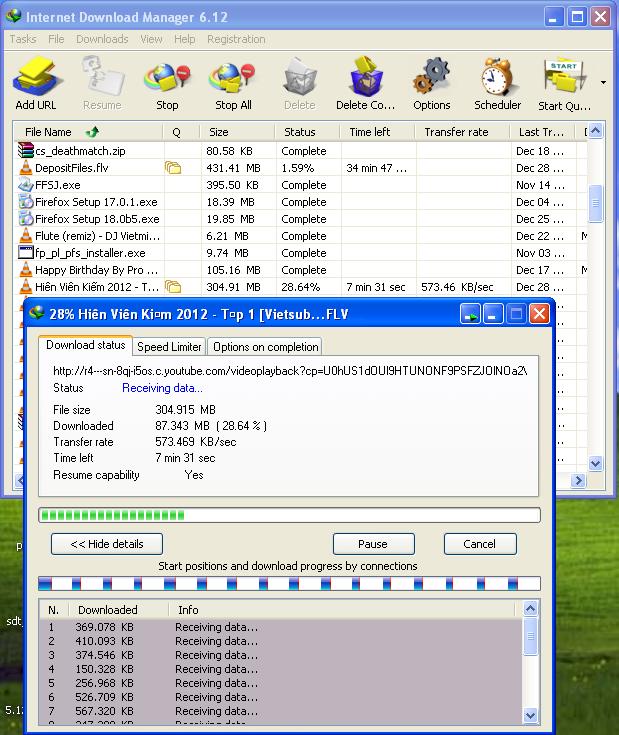Open the Tasks menu

(23, 39)
